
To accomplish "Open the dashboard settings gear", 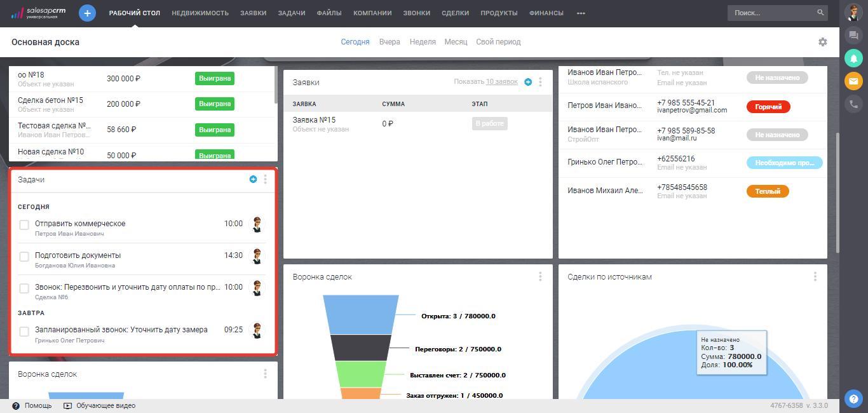I will coord(823,42).
